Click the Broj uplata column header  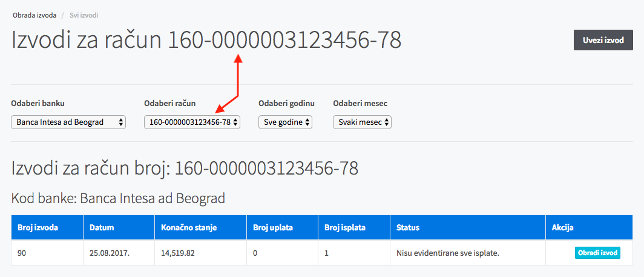point(283,227)
